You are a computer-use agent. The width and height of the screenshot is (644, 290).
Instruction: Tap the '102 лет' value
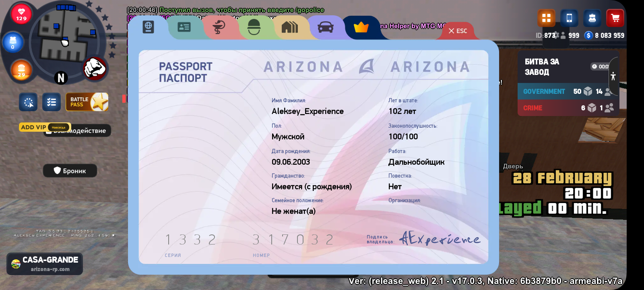pos(402,111)
